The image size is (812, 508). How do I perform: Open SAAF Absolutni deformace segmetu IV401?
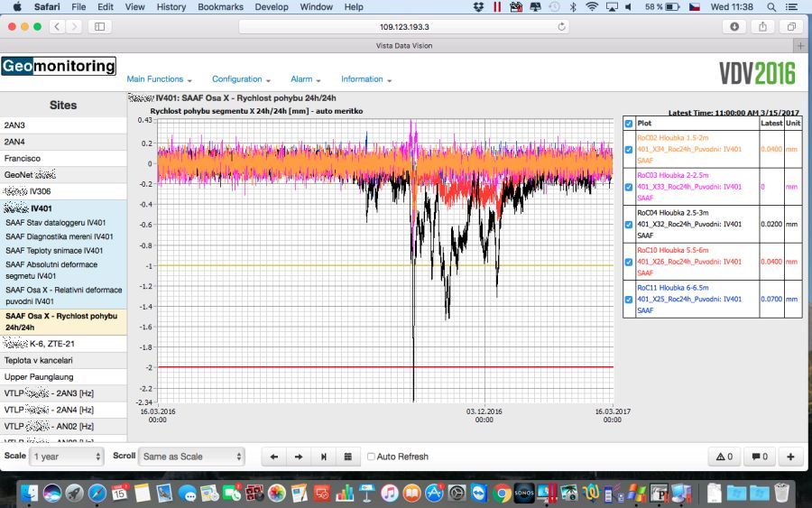51,271
